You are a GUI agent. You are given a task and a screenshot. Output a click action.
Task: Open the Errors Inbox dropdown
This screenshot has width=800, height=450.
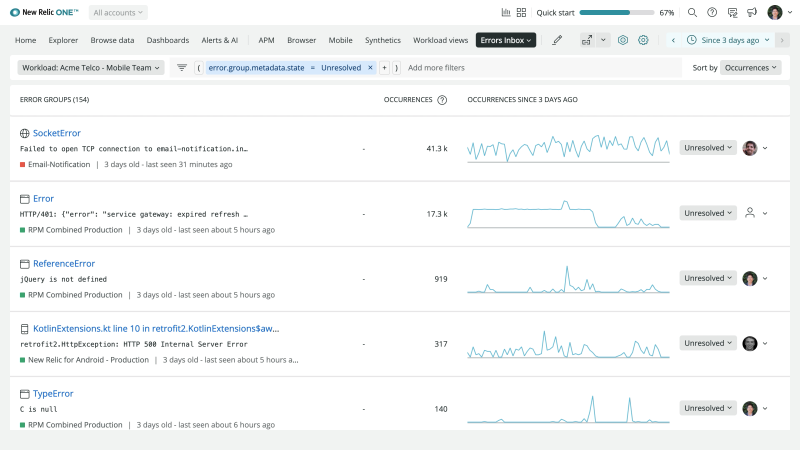pyautogui.click(x=506, y=40)
